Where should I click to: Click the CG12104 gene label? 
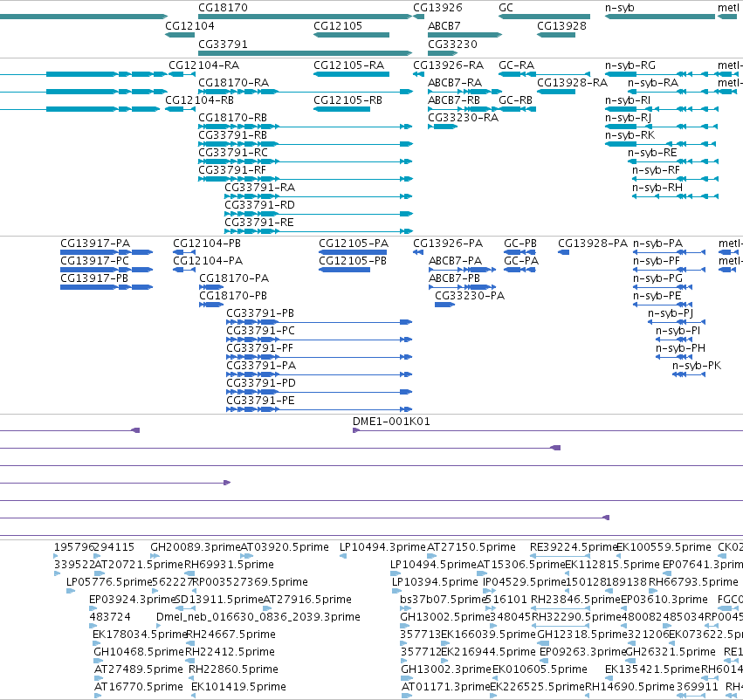click(x=189, y=26)
